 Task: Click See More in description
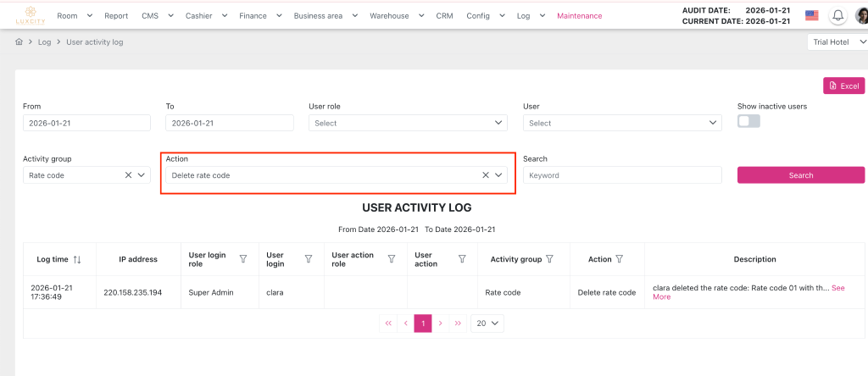pyautogui.click(x=837, y=288)
